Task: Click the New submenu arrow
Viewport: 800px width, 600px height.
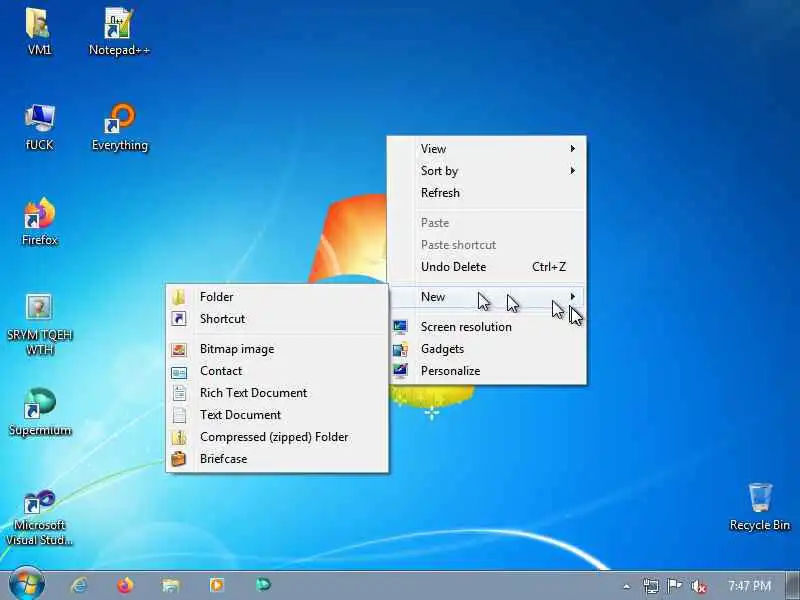Action: click(x=572, y=296)
